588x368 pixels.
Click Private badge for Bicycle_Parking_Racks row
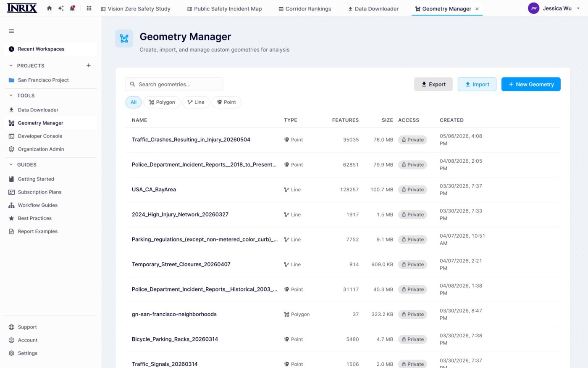[412, 339]
